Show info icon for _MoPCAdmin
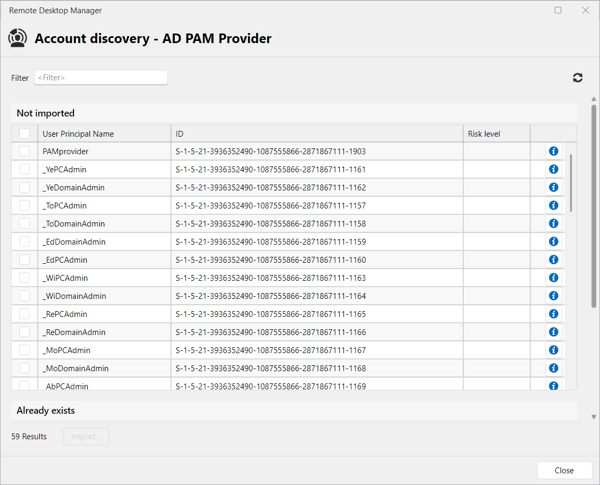 [553, 350]
